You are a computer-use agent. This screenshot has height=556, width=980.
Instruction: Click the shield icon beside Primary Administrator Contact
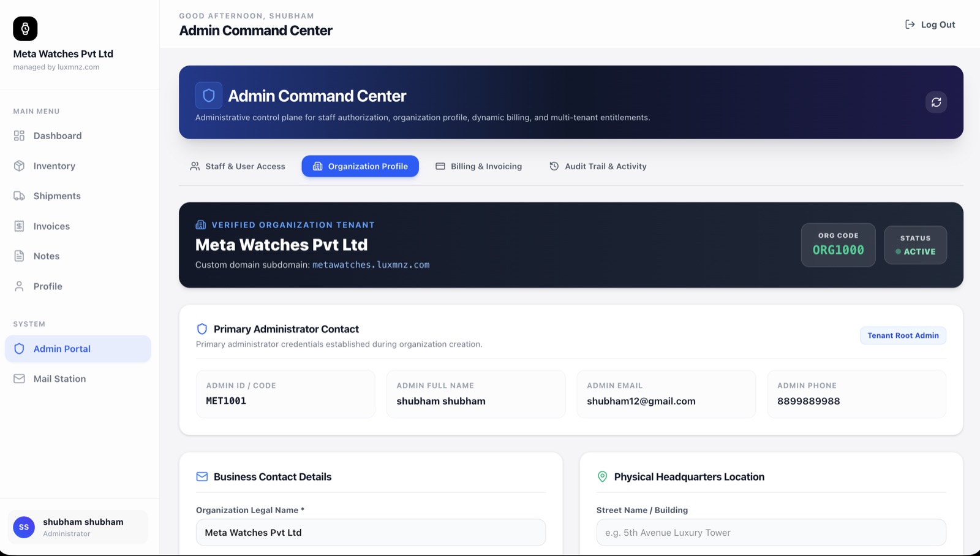(202, 329)
